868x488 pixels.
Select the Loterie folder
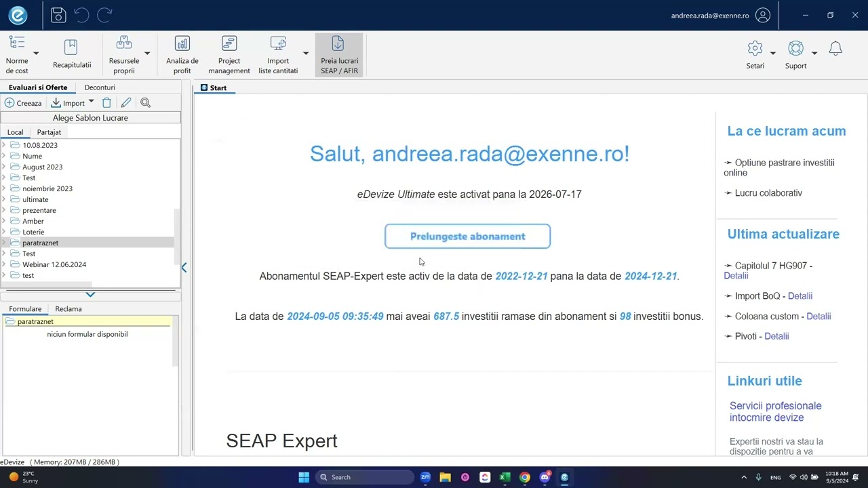33,232
